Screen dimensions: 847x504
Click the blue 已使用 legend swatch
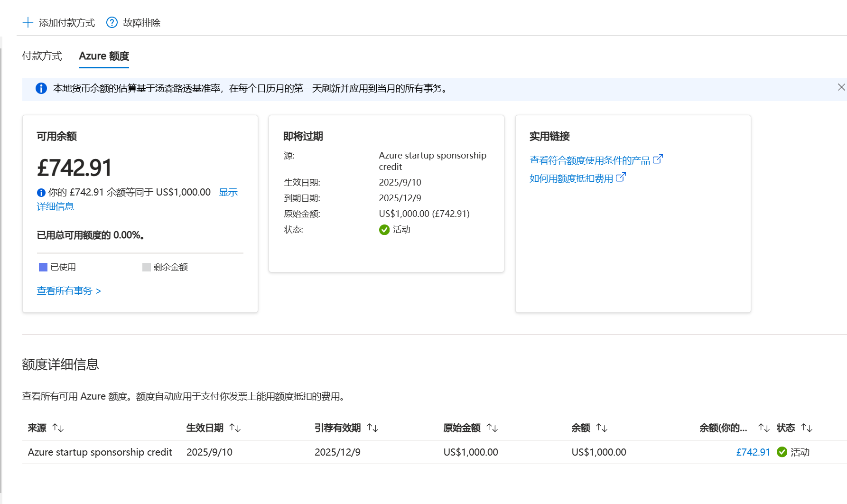tap(43, 267)
